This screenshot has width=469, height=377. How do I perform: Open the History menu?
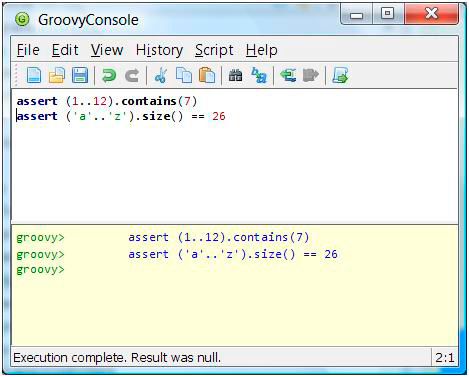click(159, 51)
